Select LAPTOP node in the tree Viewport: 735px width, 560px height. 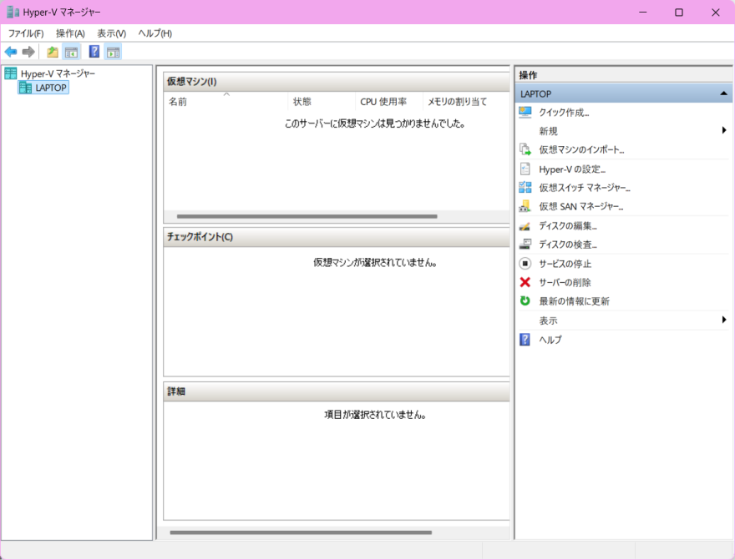[x=50, y=88]
